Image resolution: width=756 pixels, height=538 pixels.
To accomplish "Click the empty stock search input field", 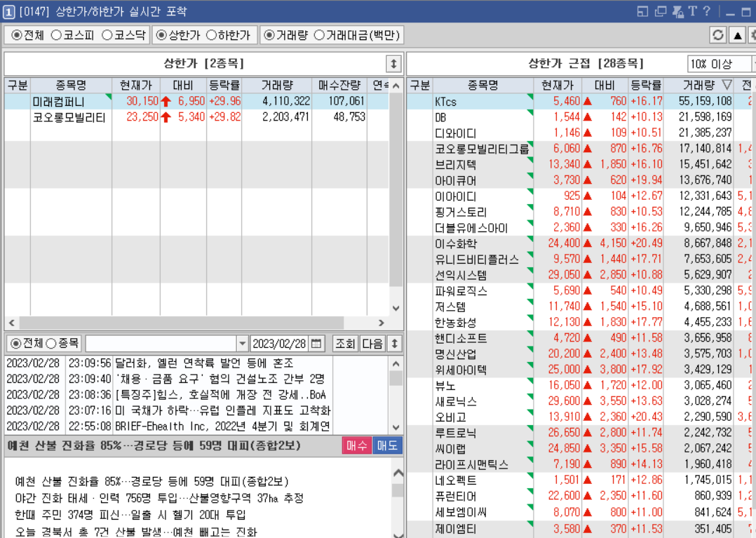I will pos(161,344).
